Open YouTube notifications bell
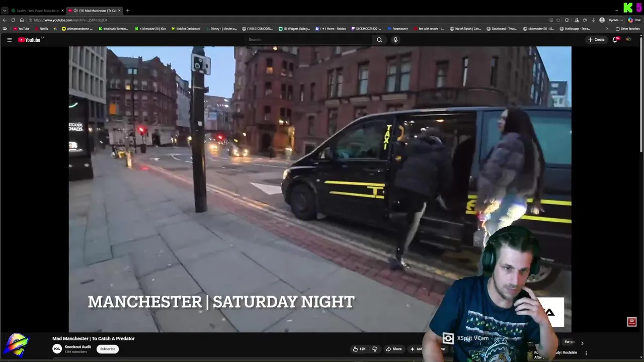 (615, 40)
